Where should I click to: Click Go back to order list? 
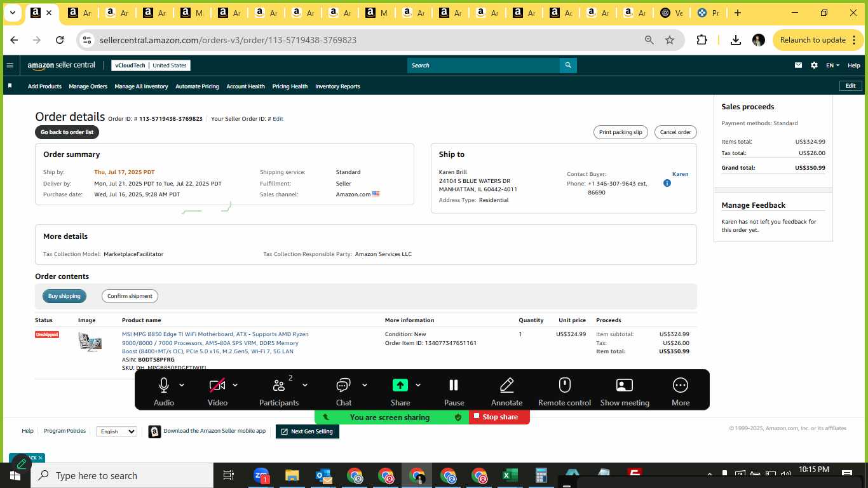[67, 132]
